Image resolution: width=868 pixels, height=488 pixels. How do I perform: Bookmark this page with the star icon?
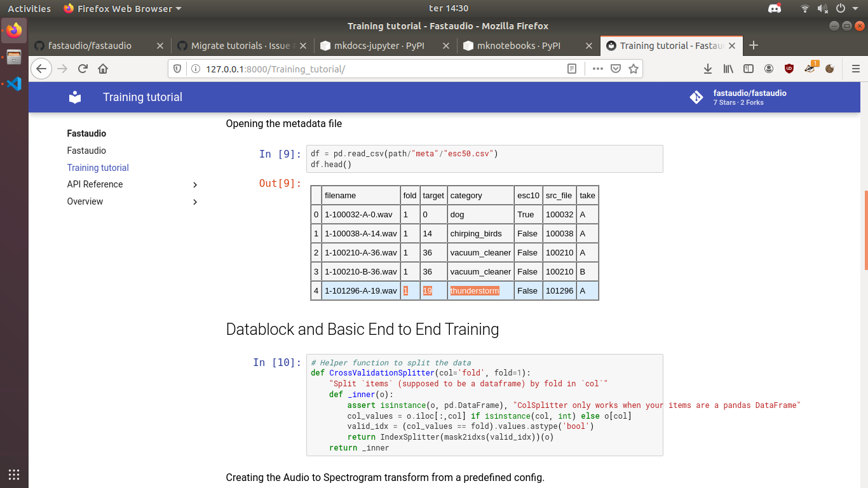click(634, 69)
